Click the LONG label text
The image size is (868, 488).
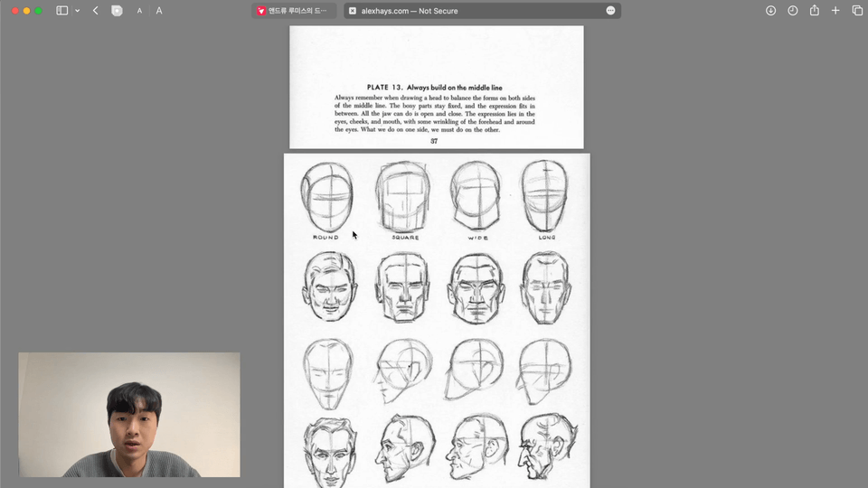pos(547,238)
